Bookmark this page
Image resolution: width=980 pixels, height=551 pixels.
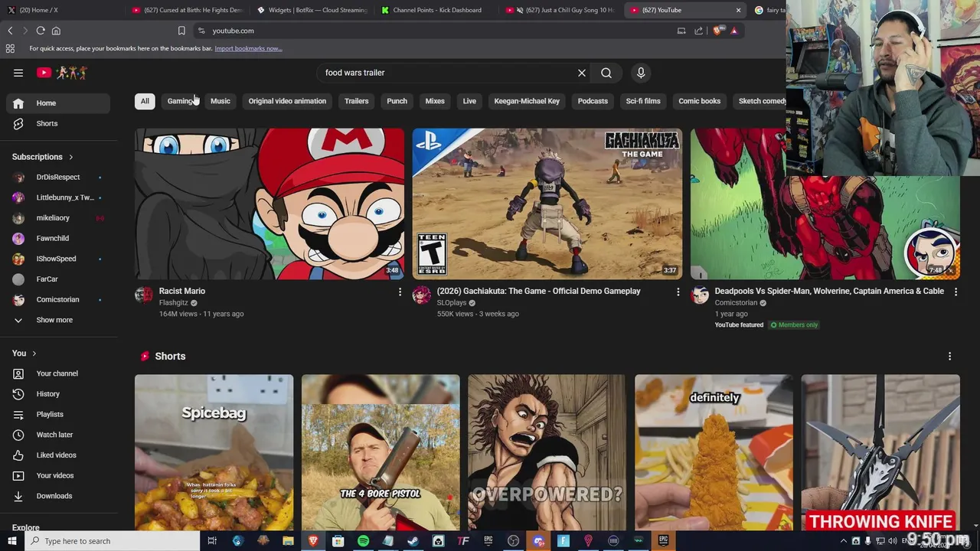(x=181, y=31)
